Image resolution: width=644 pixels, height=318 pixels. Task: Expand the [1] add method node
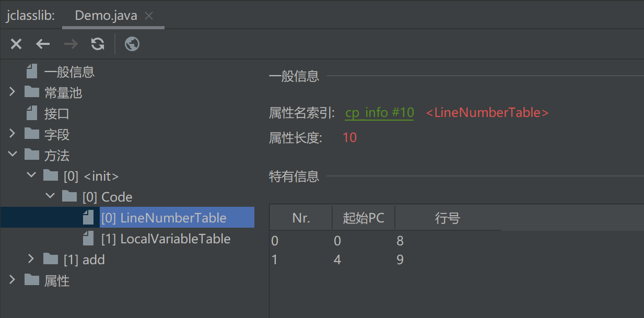tap(31, 260)
